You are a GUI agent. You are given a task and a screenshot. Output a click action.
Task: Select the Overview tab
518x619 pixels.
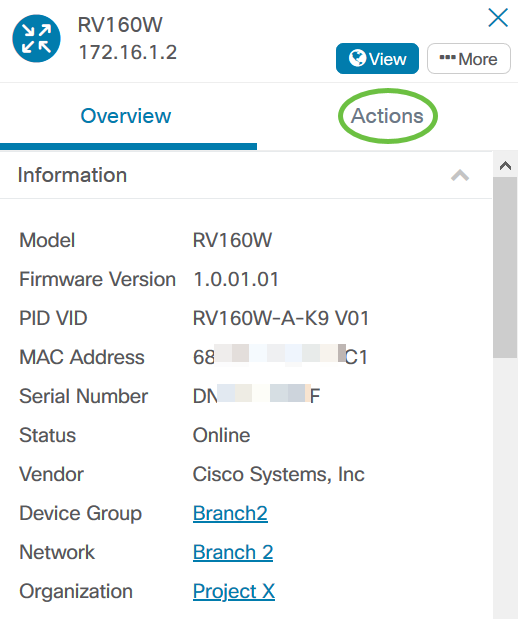(126, 116)
